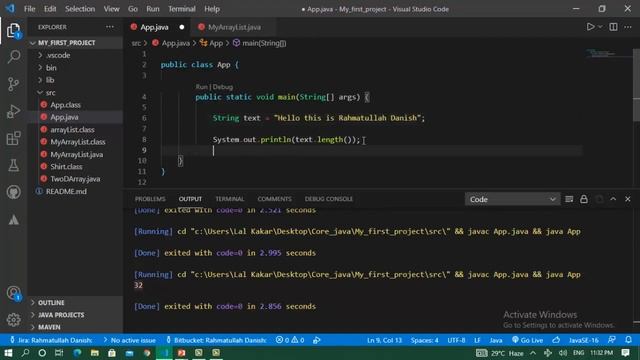This screenshot has width=640, height=360.
Task: Toggle output scroll lock
Action: [x=584, y=199]
